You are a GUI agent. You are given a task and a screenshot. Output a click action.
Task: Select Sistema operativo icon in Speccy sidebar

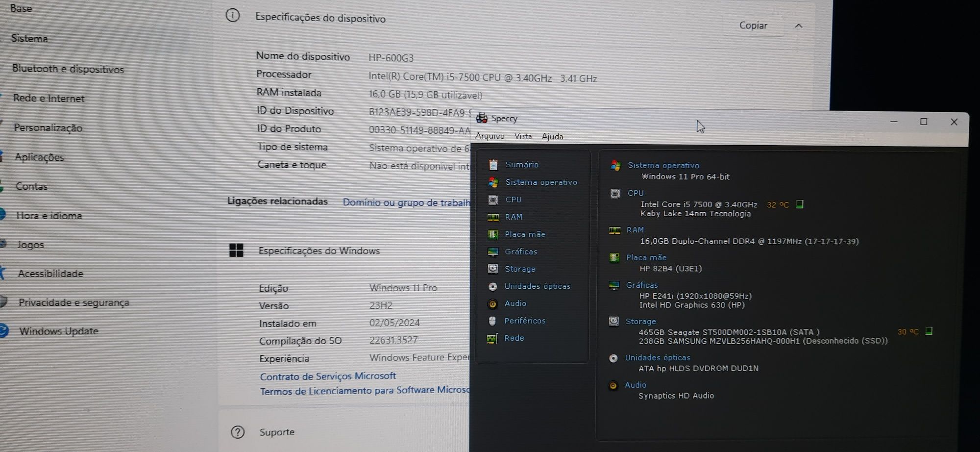coord(493,182)
